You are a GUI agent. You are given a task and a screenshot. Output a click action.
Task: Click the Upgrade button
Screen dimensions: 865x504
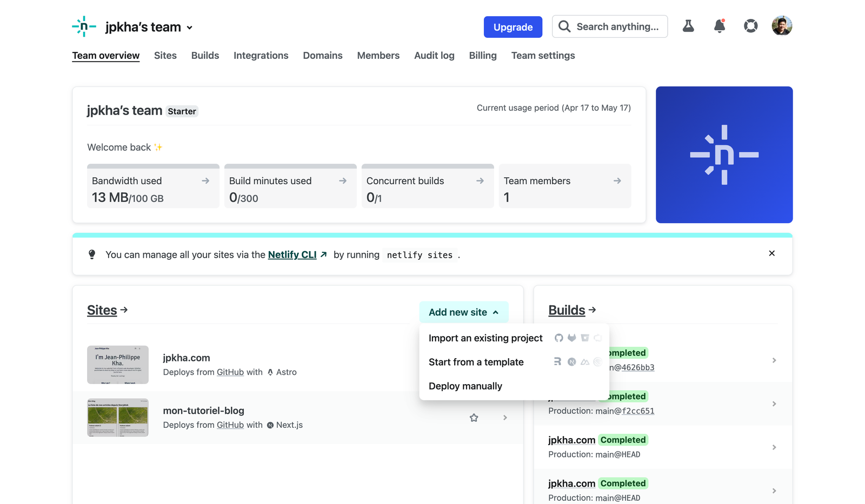click(513, 27)
